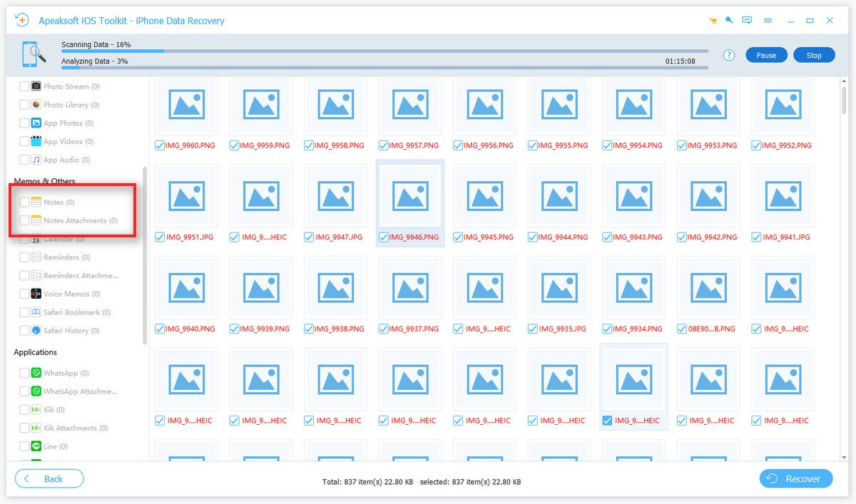Enable the WhatsApp checkbox
The height and width of the screenshot is (504, 856).
click(x=24, y=373)
